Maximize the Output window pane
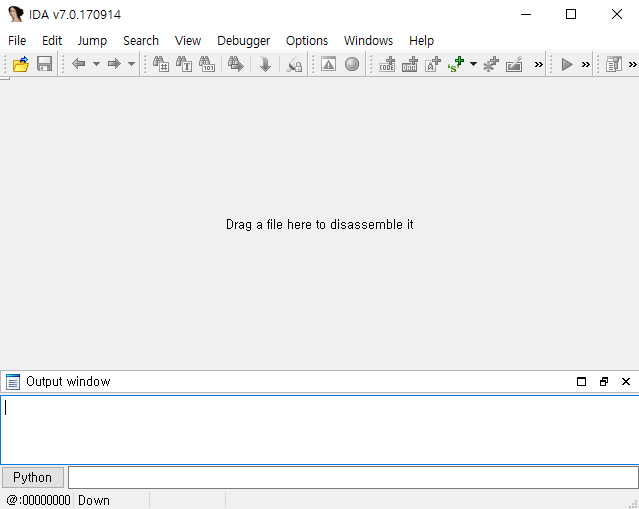 tap(582, 381)
